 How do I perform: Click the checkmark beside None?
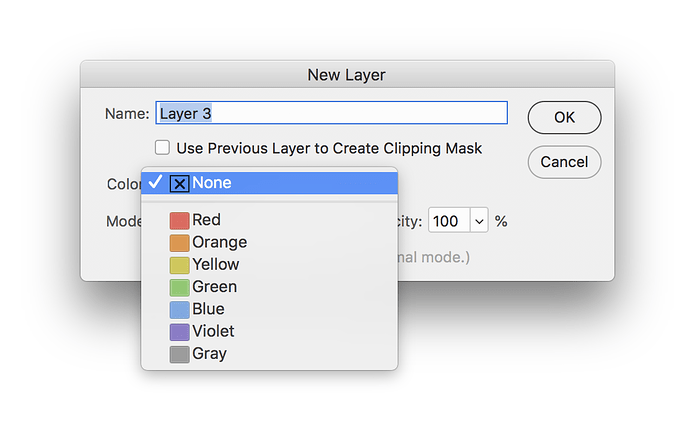tap(155, 181)
